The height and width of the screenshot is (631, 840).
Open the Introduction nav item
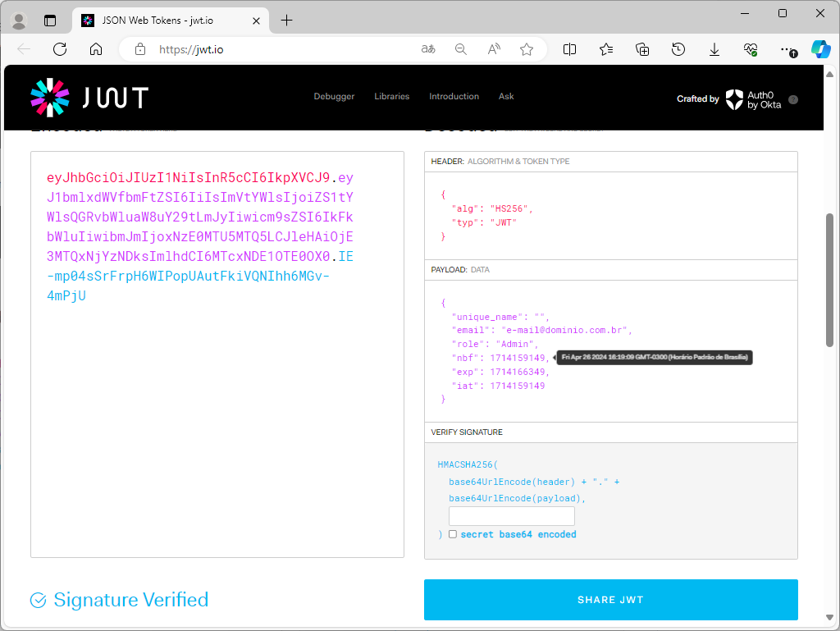(454, 97)
